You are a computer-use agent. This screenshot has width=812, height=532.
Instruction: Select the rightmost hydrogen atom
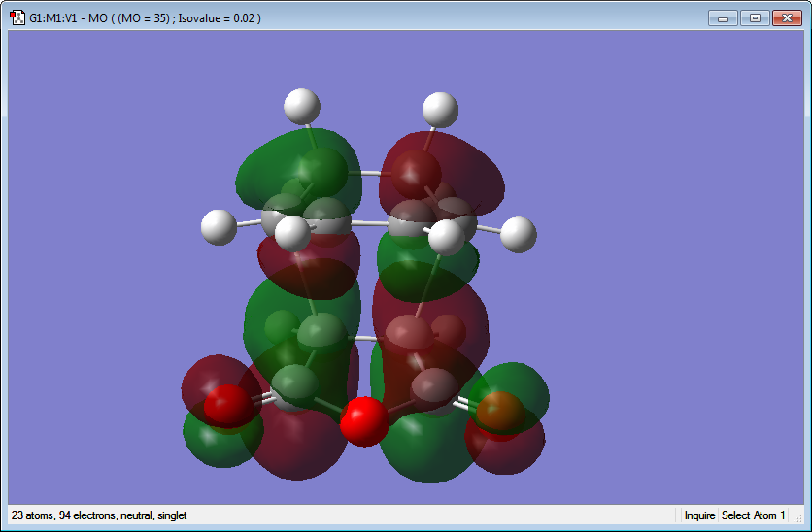[x=519, y=235]
